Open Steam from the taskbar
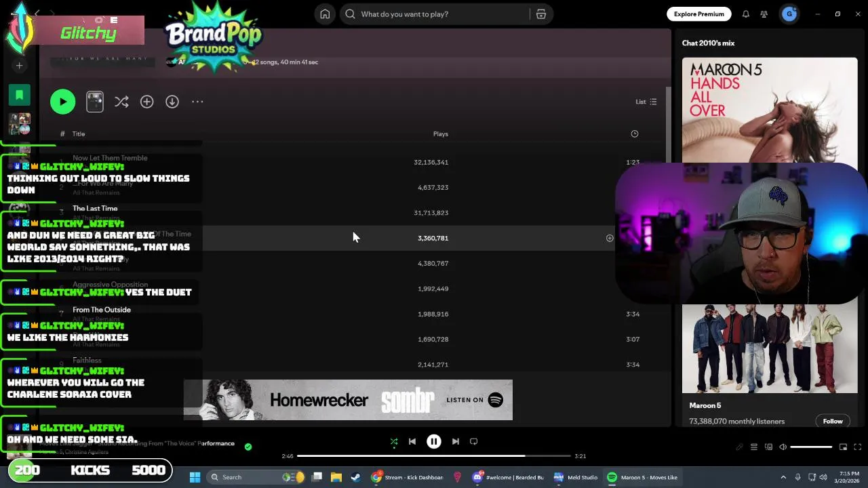 (x=355, y=477)
